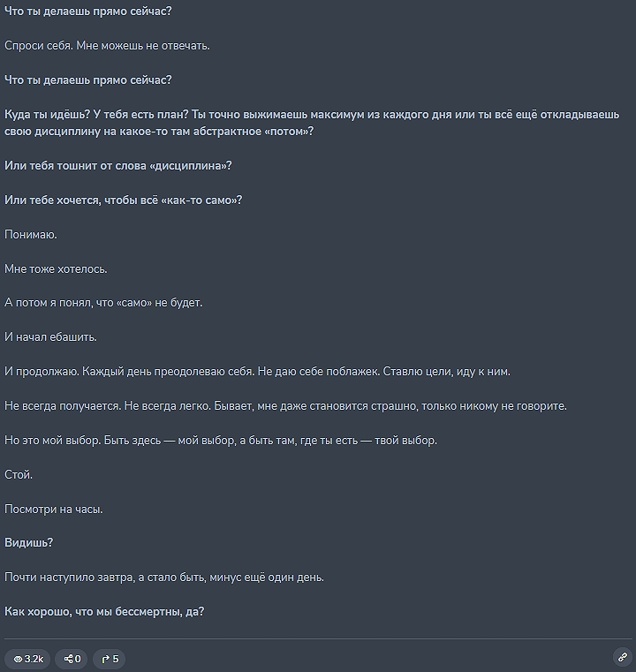This screenshot has width=636, height=672.
Task: Click the first bold heading «Что ты делаешь прямо сейчас?»
Action: 87,11
